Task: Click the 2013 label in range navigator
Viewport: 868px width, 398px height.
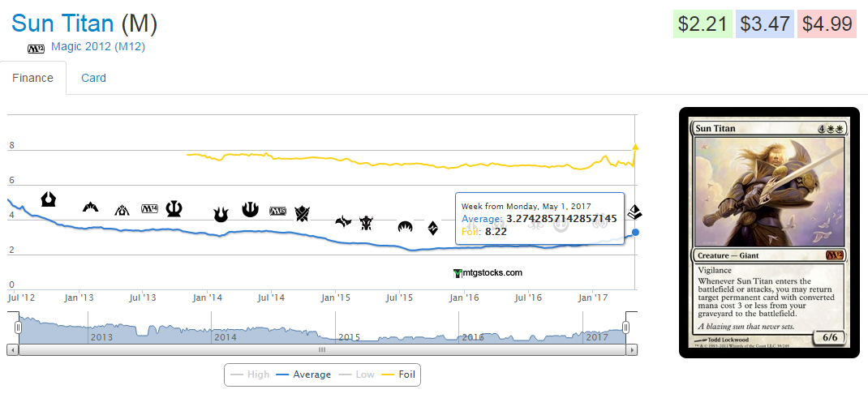Action: 101,337
